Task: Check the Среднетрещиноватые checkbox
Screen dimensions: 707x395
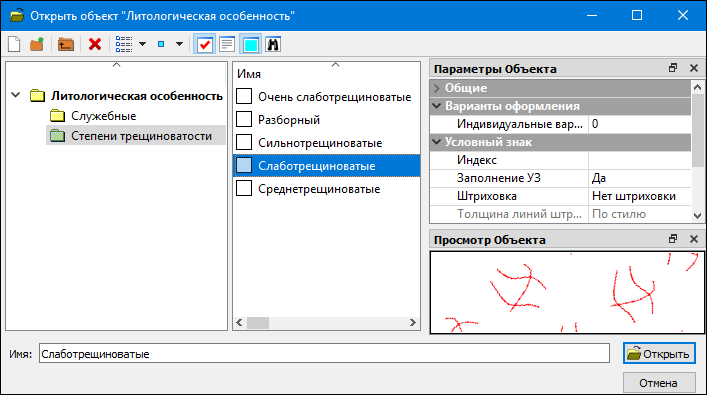Action: [244, 188]
